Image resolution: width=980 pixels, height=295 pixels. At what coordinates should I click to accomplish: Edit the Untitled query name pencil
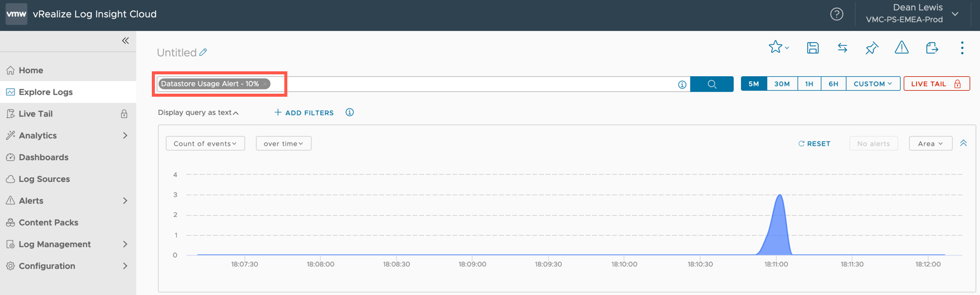pyautogui.click(x=203, y=53)
